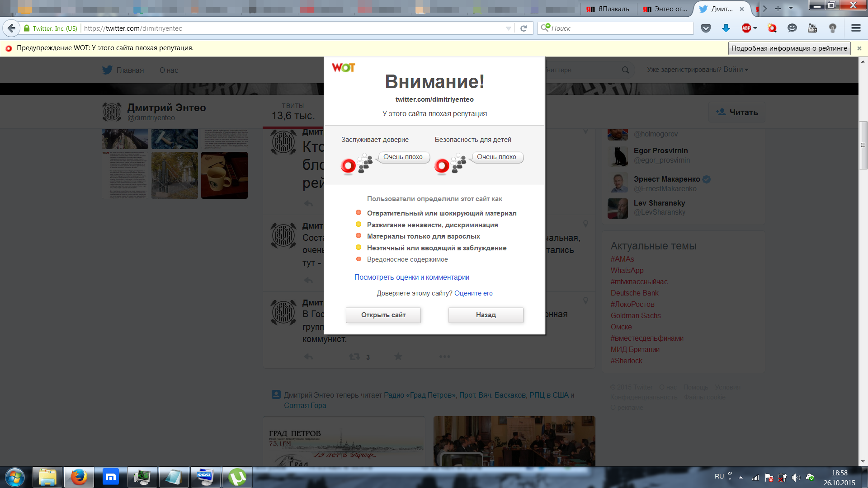Open a new tab with plus button

778,8
